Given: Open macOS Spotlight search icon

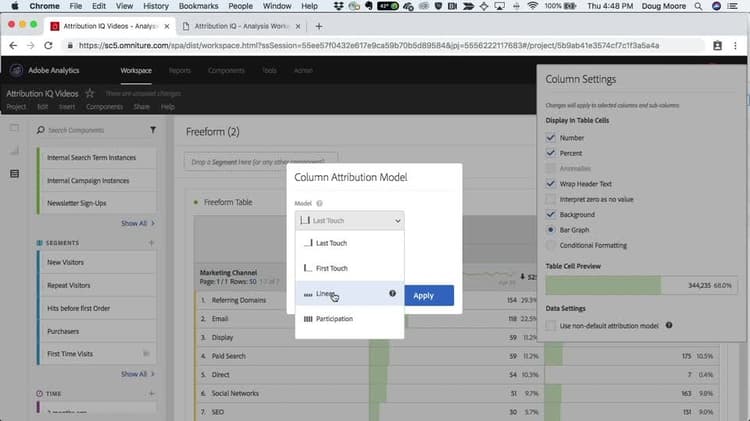Looking at the screenshot, I should pyautogui.click(x=699, y=6).
